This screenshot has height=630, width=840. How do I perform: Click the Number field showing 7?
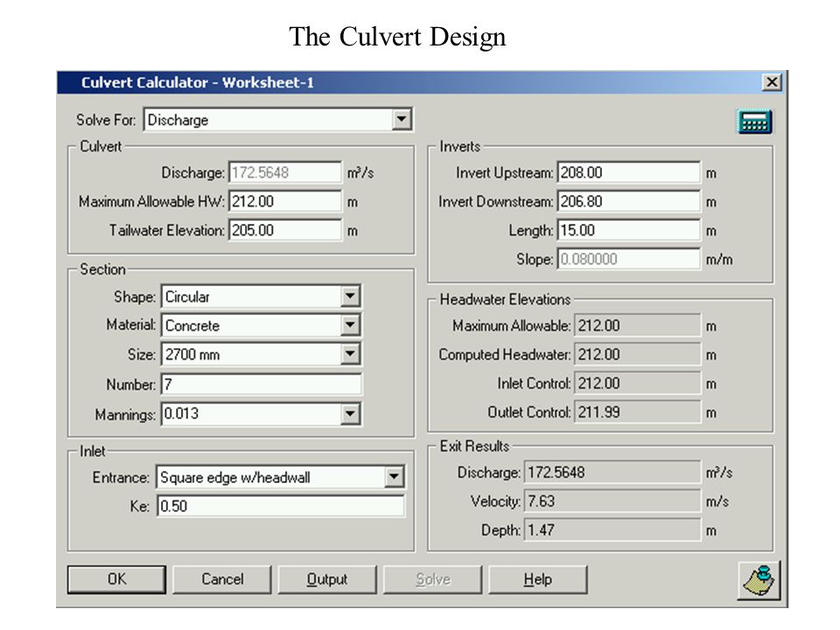262,384
